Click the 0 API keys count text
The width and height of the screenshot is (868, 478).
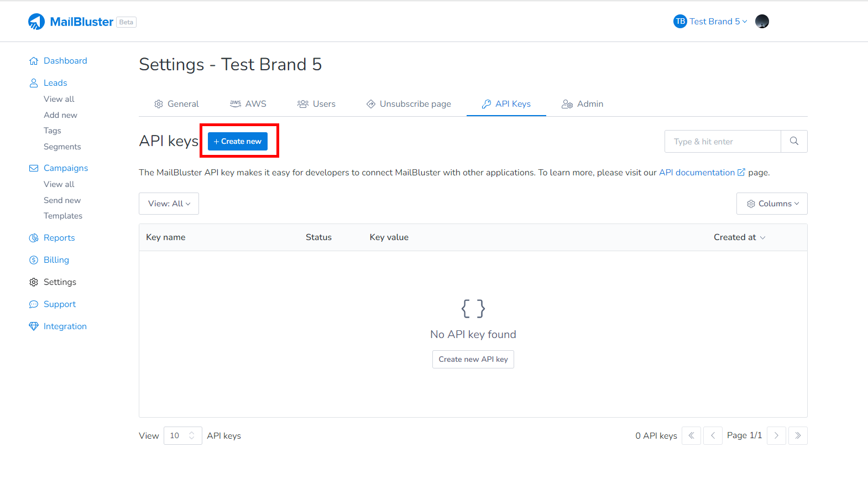(x=656, y=436)
